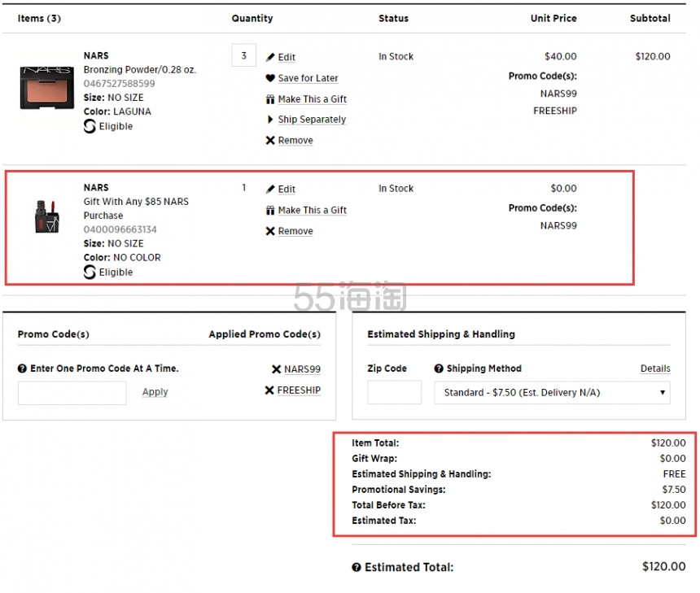Click the NARS gift product thumbnail
Image resolution: width=700 pixels, height=593 pixels.
tap(47, 217)
